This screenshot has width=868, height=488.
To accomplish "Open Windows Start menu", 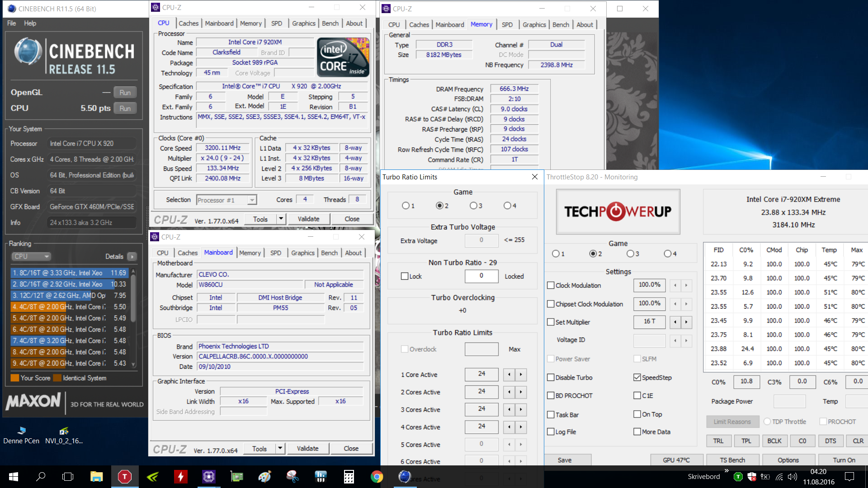I will [x=14, y=477].
